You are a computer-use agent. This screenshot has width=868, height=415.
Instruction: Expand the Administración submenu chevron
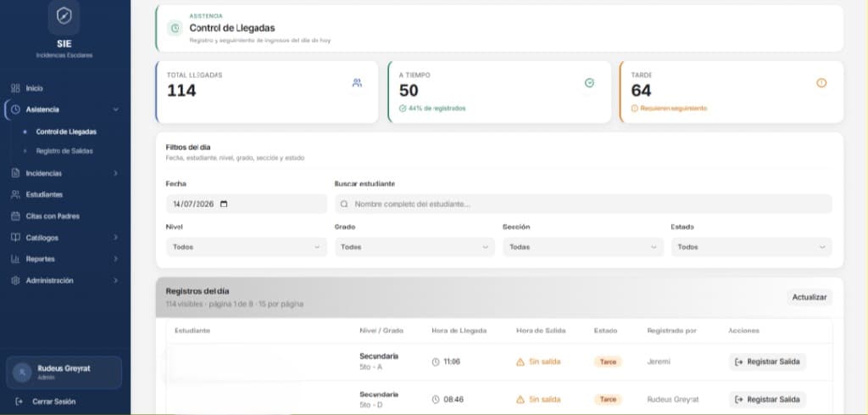(x=115, y=280)
